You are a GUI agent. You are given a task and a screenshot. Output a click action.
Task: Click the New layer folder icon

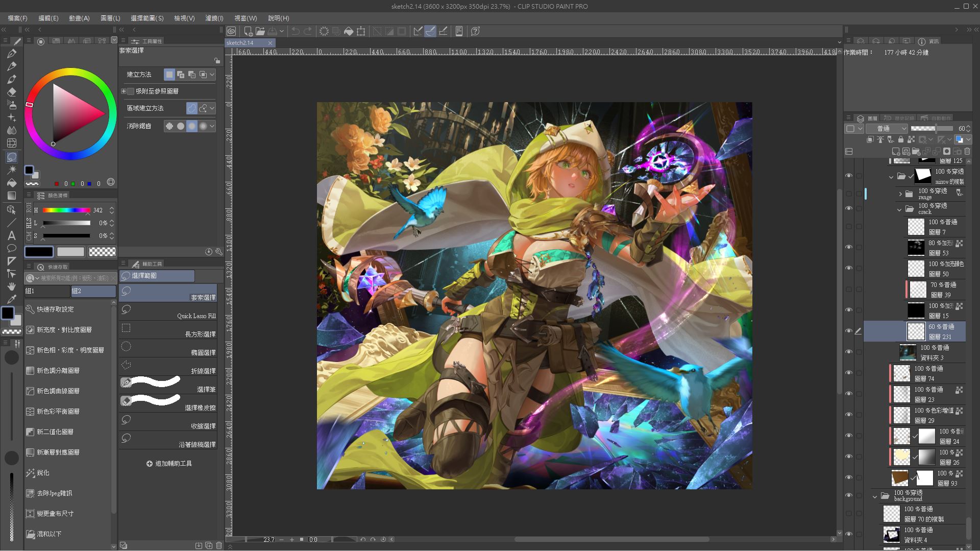point(916,151)
